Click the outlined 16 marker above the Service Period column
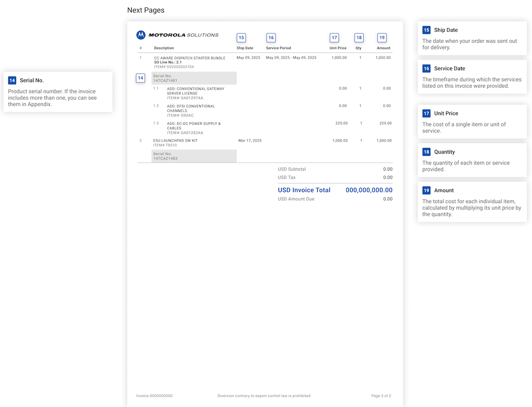This screenshot has width=532, height=407. 271,38
